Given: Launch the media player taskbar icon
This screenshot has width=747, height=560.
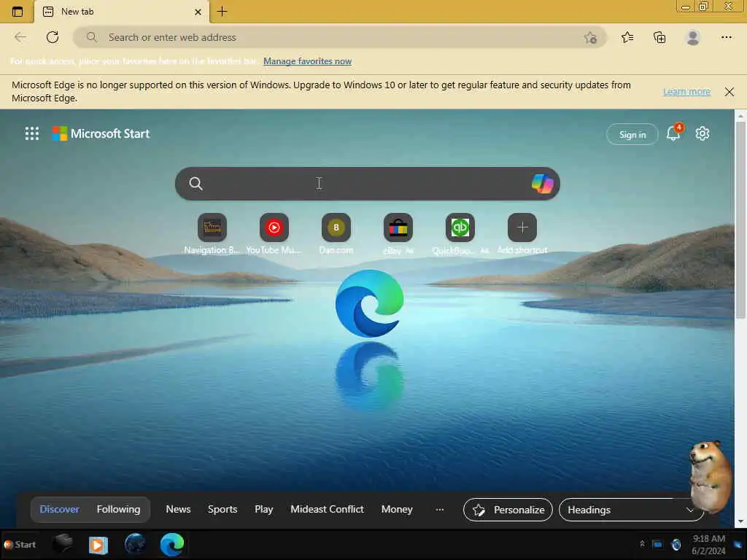Looking at the screenshot, I should [98, 544].
